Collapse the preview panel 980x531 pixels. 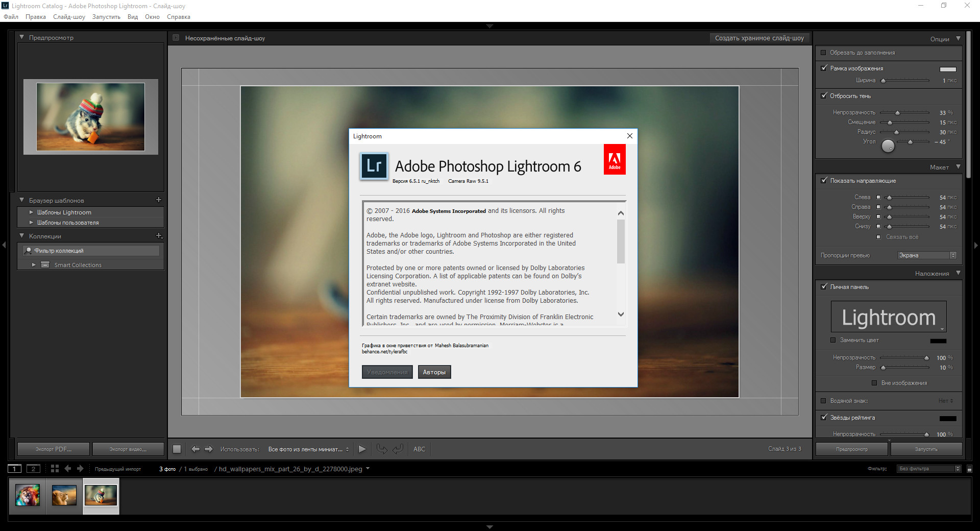[x=22, y=37]
